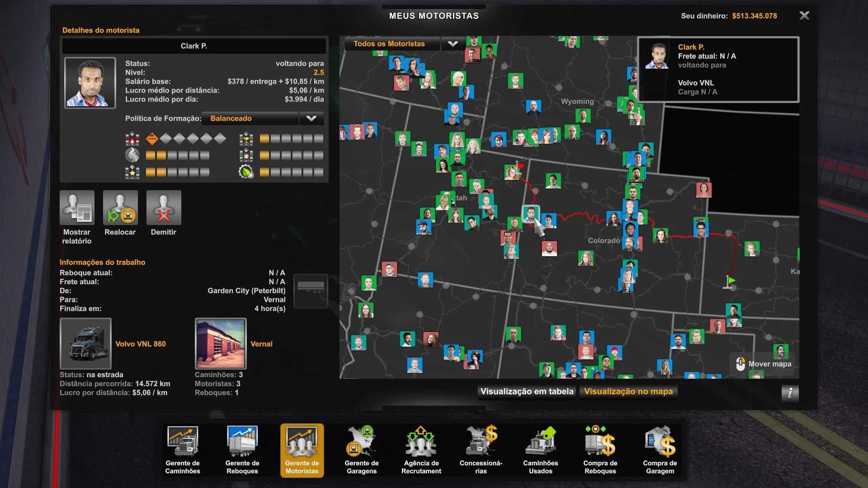Select Visualização no mapa tab
This screenshot has width=868, height=488.
628,391
